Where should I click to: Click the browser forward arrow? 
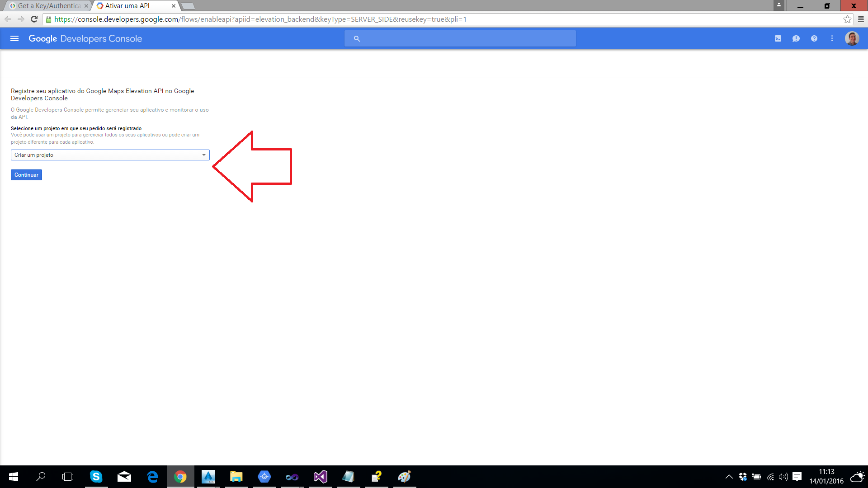[21, 19]
